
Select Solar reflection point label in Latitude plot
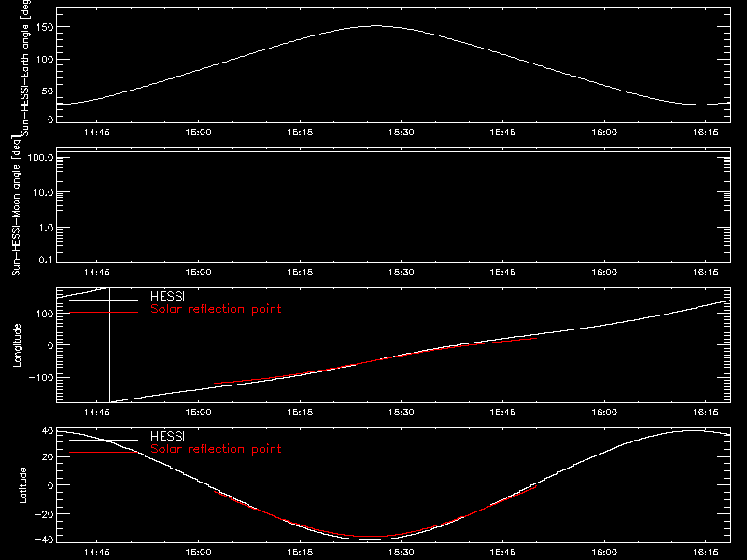coord(216,449)
